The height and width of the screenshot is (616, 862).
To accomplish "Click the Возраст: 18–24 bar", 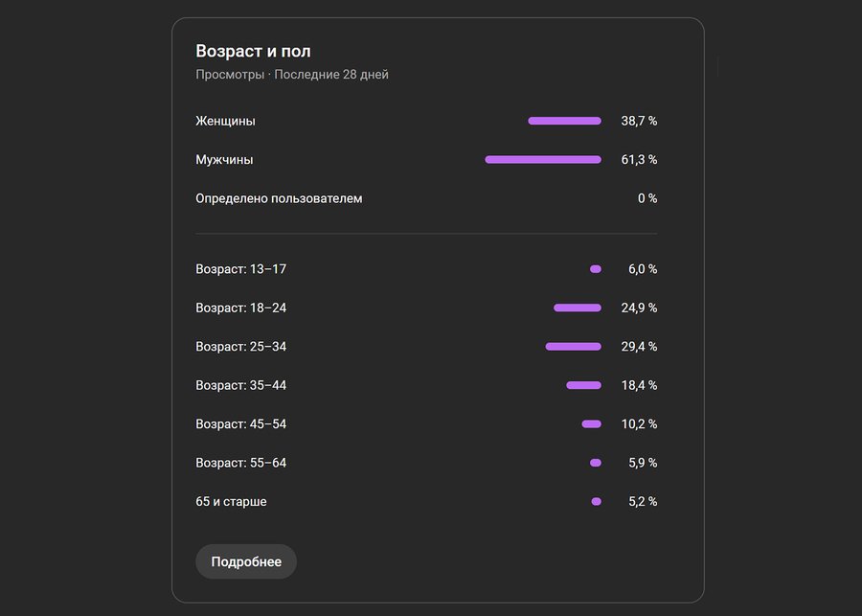I will coord(578,308).
